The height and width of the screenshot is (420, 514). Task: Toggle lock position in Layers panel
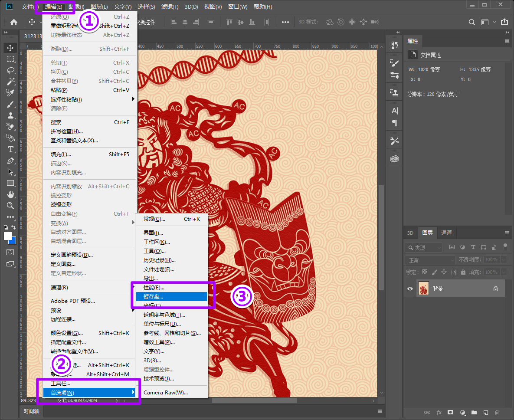click(444, 272)
